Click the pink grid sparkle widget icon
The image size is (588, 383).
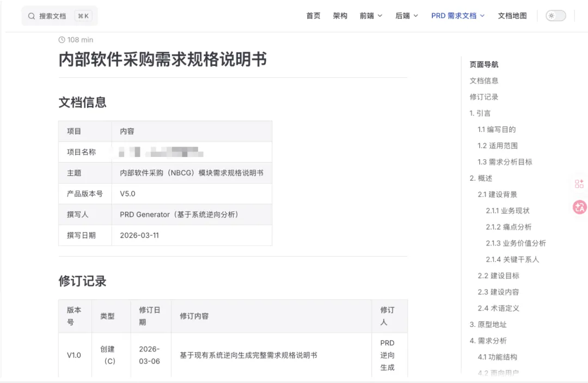point(579,184)
